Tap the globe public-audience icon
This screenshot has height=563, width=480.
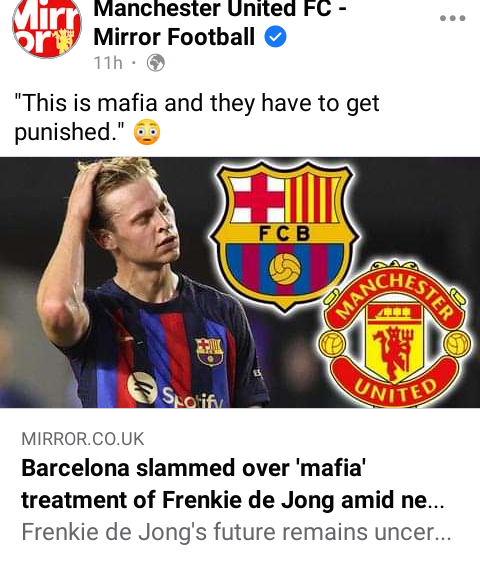click(x=156, y=63)
